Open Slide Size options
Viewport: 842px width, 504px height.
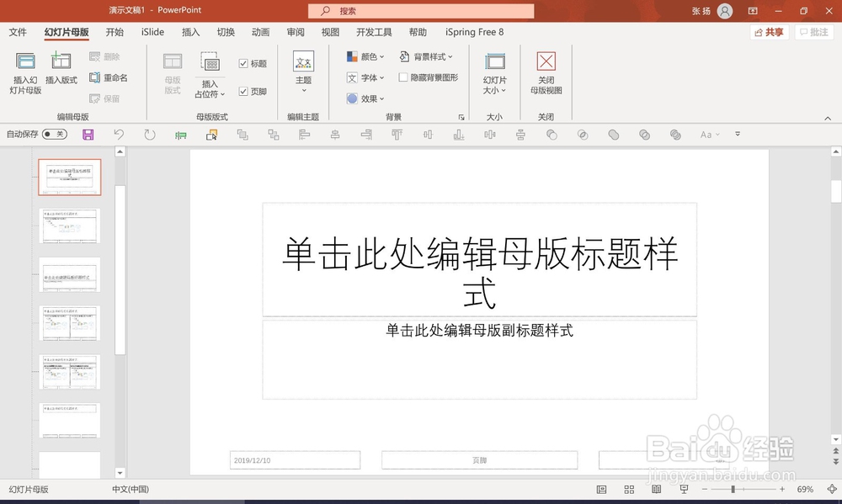(x=494, y=73)
